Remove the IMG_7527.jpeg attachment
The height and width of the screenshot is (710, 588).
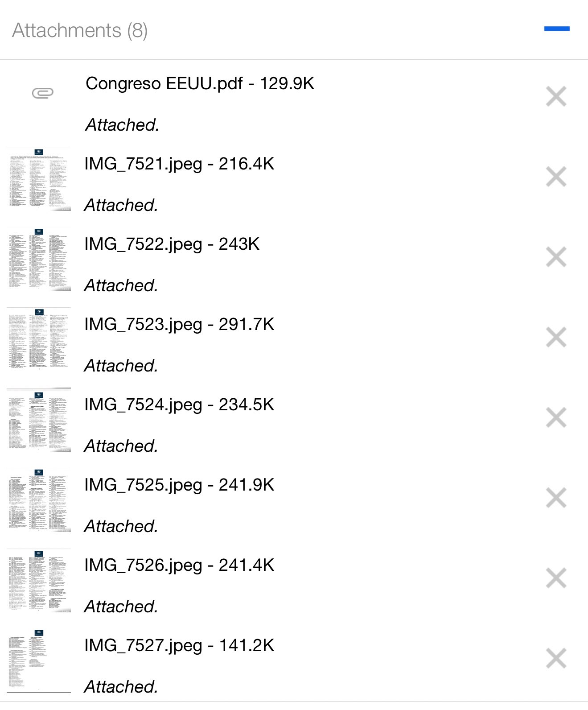tap(556, 659)
